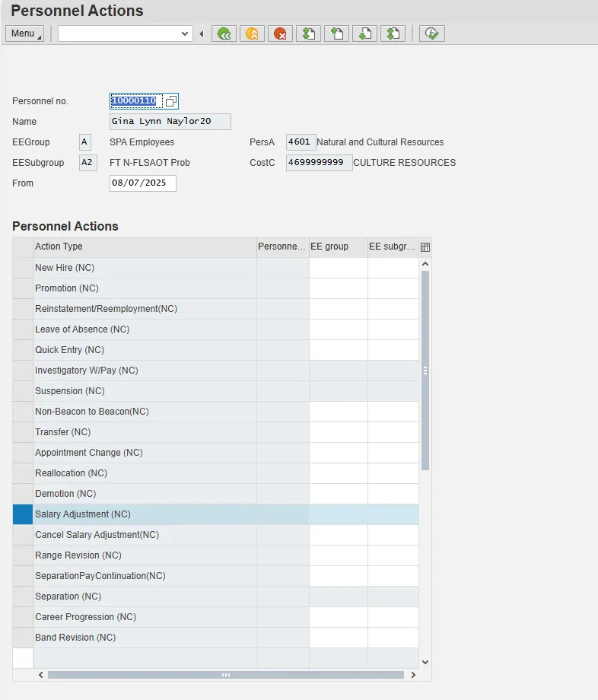Click the orange Exit toolbar icon
The height and width of the screenshot is (700, 598).
pyautogui.click(x=252, y=33)
